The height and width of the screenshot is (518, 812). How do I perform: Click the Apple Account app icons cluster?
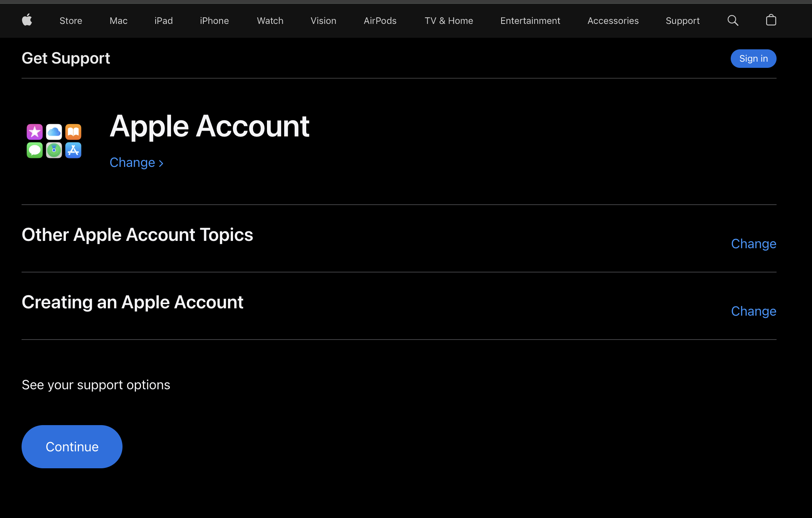tap(54, 141)
